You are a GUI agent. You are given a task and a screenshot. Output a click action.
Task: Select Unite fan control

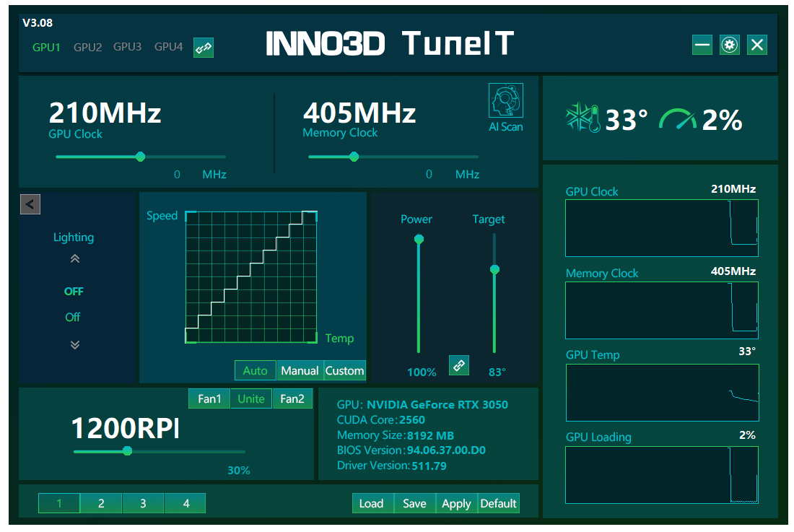(x=251, y=399)
